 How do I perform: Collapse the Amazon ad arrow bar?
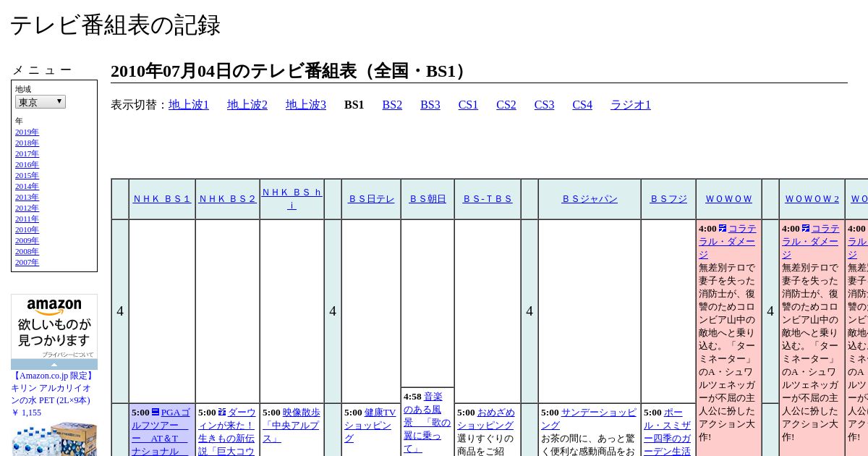(x=54, y=365)
